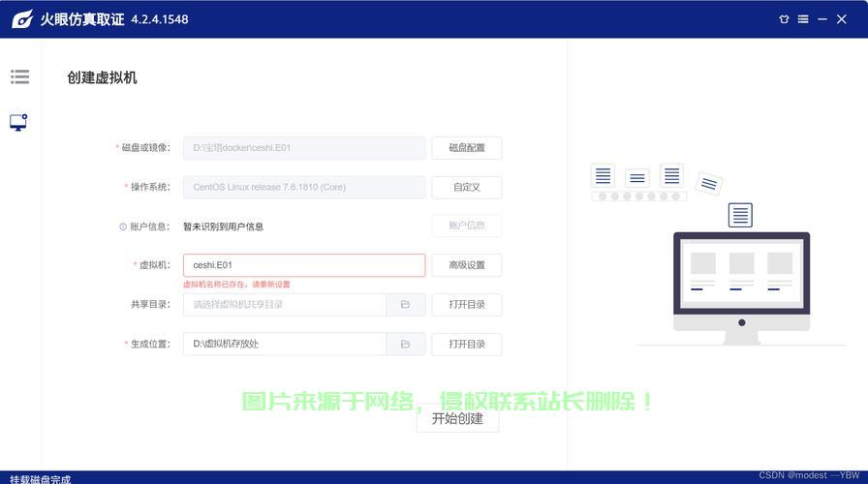Click the 自定义 button

[x=467, y=188]
